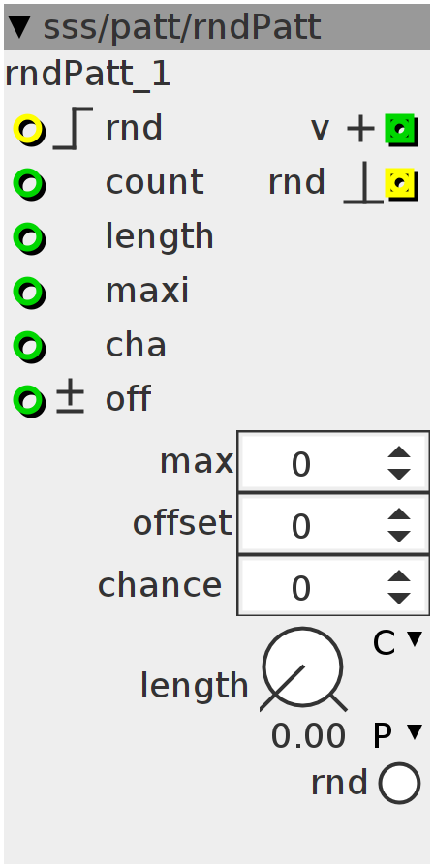This screenshot has width=434, height=868.
Task: Collapse the sss/patt/rndPatt header triangle
Action: (20, 26)
